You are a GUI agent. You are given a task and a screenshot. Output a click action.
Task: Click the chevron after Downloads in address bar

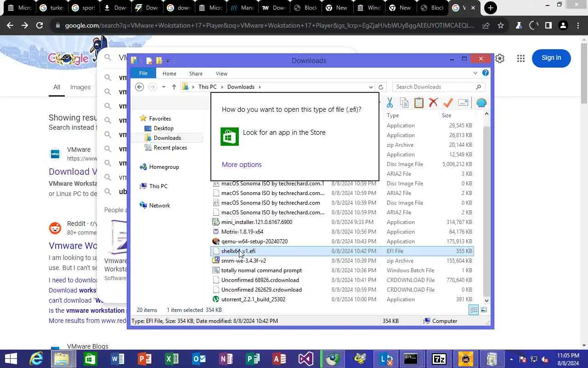[260, 87]
